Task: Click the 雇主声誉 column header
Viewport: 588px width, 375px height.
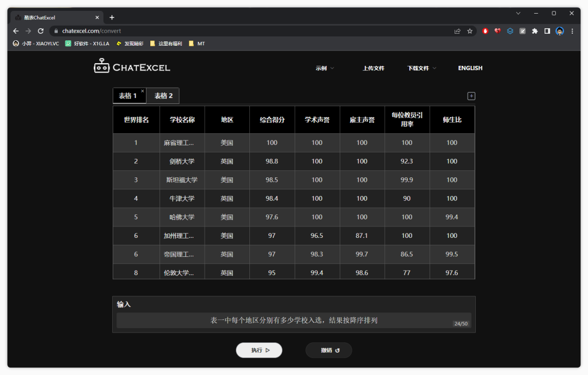Action: click(x=362, y=120)
